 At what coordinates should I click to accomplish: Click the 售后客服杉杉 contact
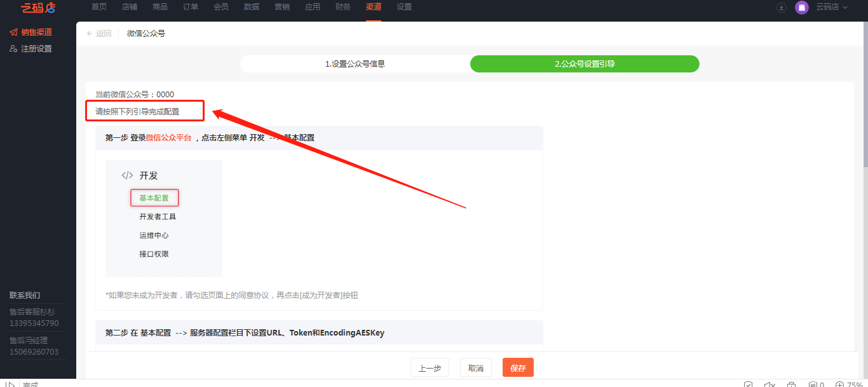click(32, 312)
